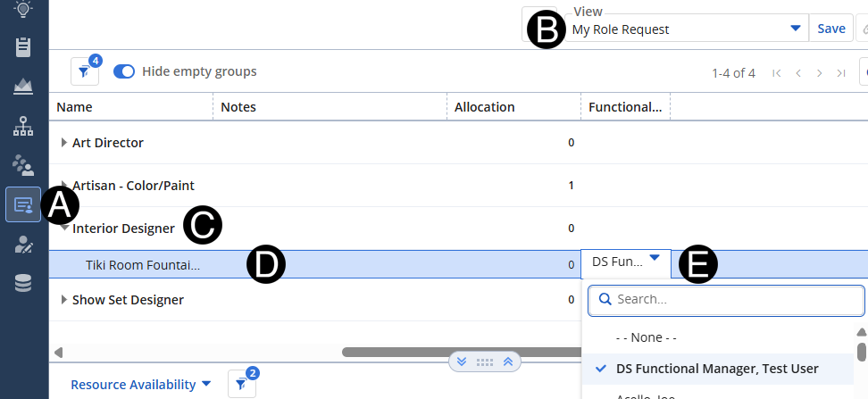This screenshot has height=399, width=868.
Task: Open the clipboard icon in the sidebar
Action: [24, 46]
